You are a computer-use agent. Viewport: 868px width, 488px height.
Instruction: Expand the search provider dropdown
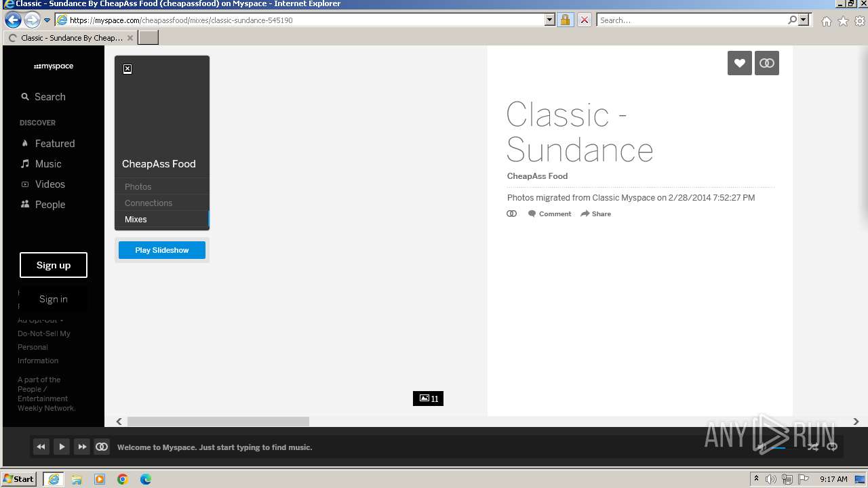804,20
